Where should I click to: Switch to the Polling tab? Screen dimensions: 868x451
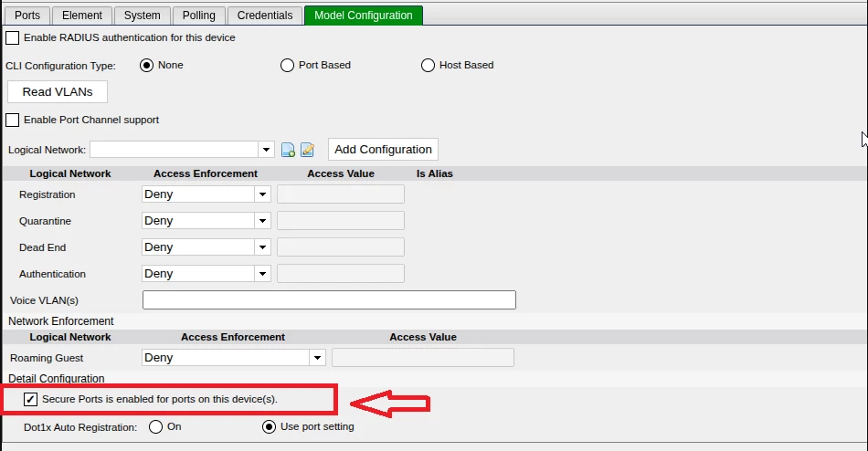pos(199,16)
